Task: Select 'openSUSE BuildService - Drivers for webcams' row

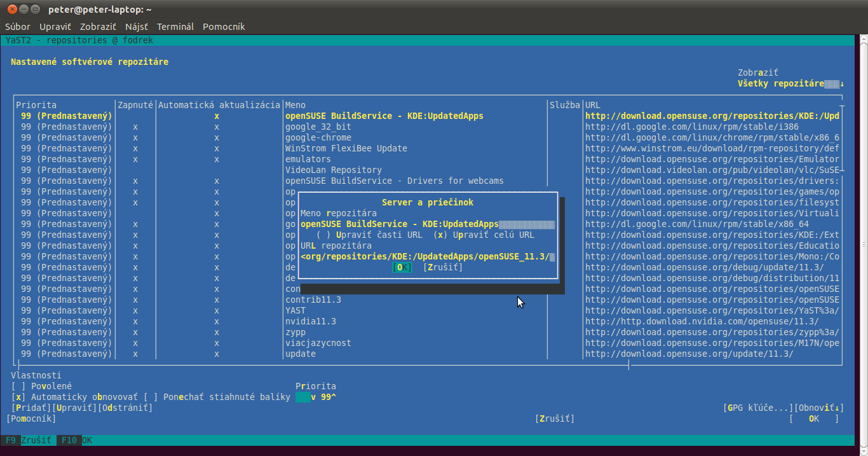Action: [x=428, y=181]
